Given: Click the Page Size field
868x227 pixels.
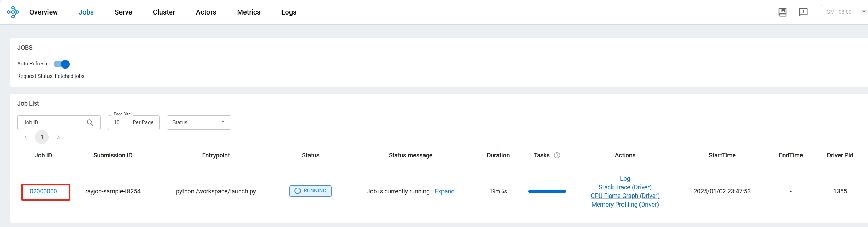Looking at the screenshot, I should (x=133, y=122).
